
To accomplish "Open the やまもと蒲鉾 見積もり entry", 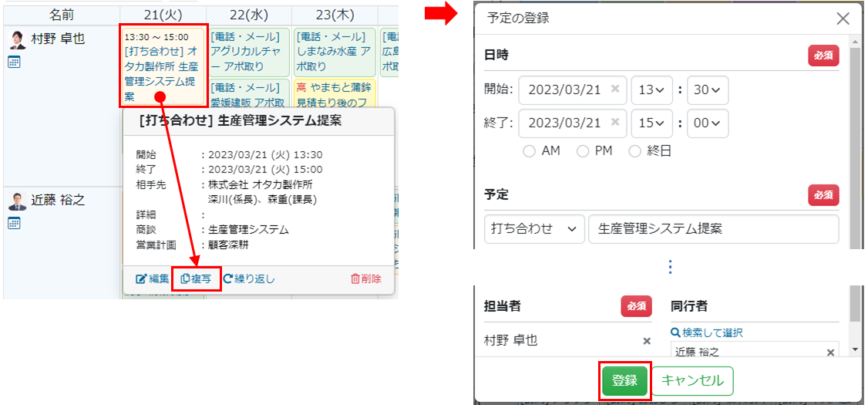I will tap(335, 93).
